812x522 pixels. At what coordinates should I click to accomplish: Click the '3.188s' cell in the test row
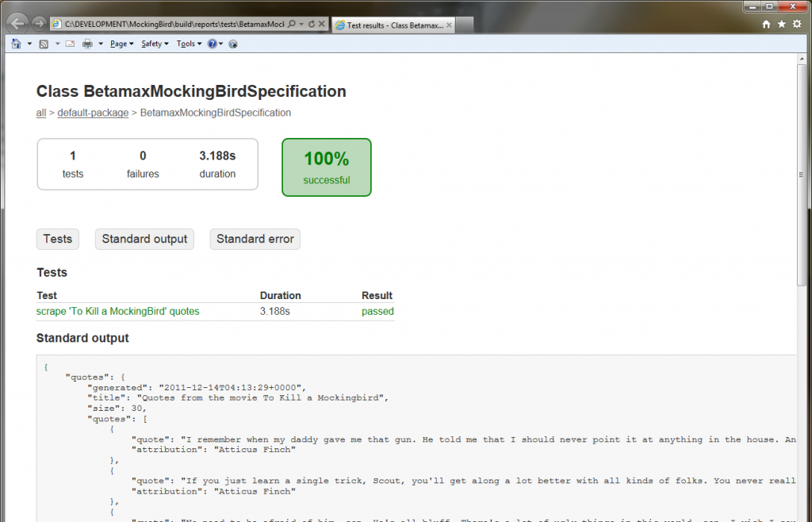[x=275, y=311]
